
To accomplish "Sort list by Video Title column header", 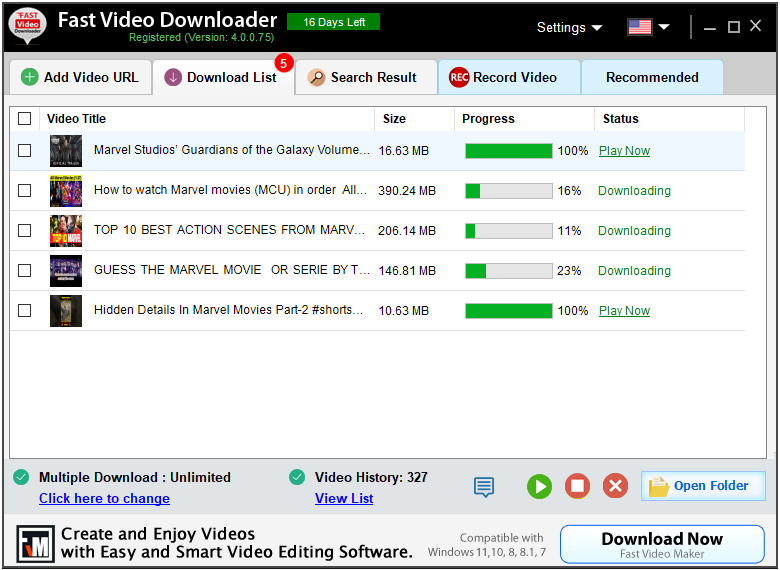I will [x=77, y=119].
